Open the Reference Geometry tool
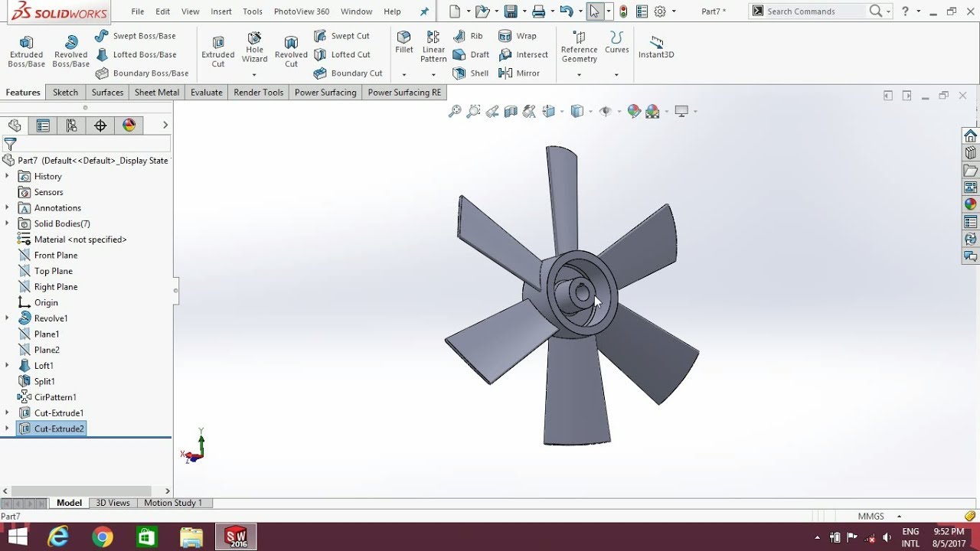 (x=579, y=47)
